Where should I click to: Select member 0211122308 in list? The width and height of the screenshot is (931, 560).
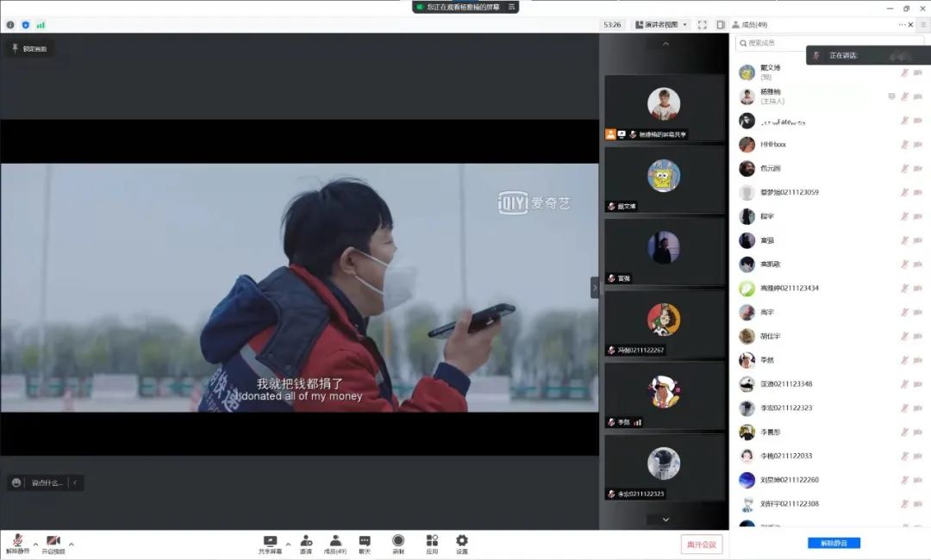tap(830, 504)
